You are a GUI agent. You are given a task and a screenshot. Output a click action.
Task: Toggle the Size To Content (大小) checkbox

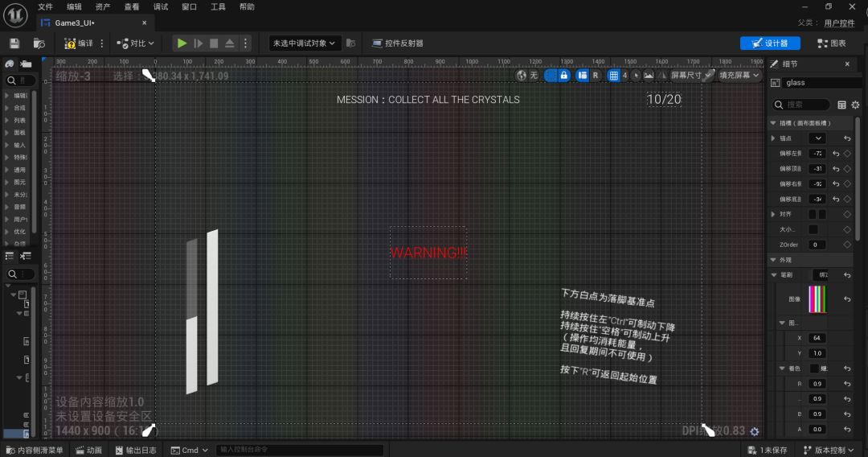813,229
